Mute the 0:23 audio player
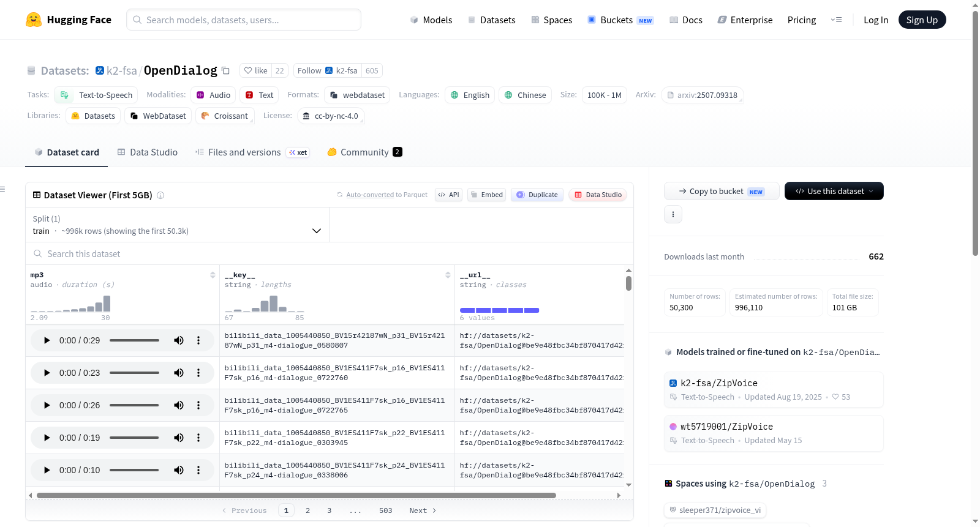 tap(179, 373)
